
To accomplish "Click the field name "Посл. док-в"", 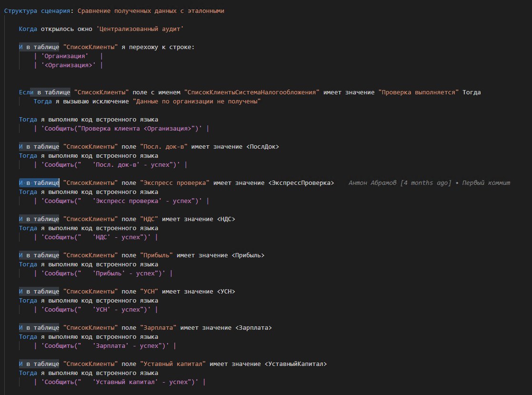I will [x=163, y=147].
